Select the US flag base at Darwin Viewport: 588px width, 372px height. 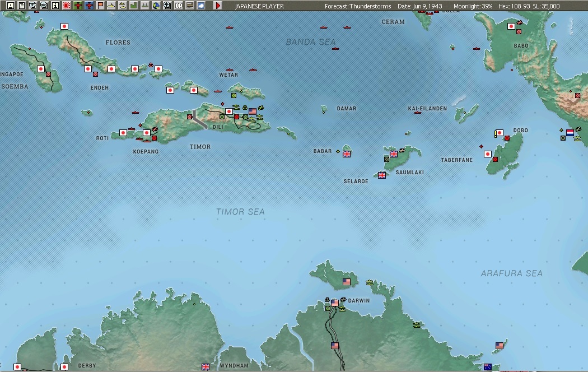coord(335,303)
